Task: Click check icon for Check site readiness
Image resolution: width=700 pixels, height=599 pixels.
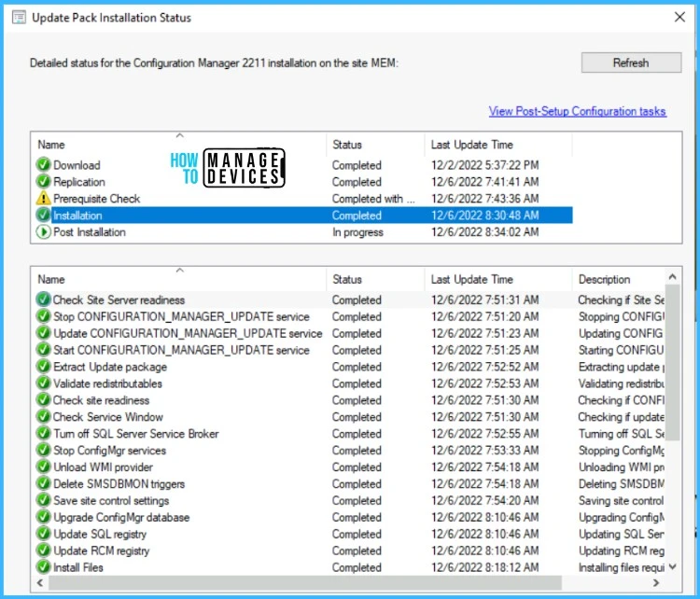Action: pyautogui.click(x=43, y=400)
